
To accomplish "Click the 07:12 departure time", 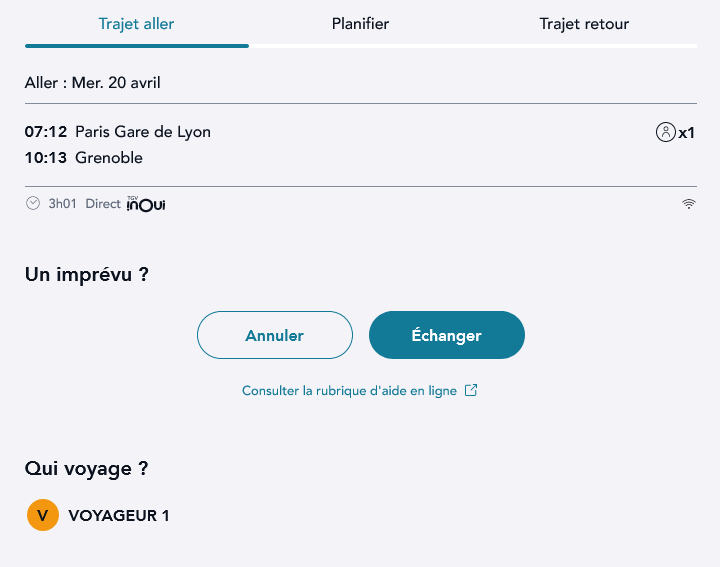I will (46, 132).
